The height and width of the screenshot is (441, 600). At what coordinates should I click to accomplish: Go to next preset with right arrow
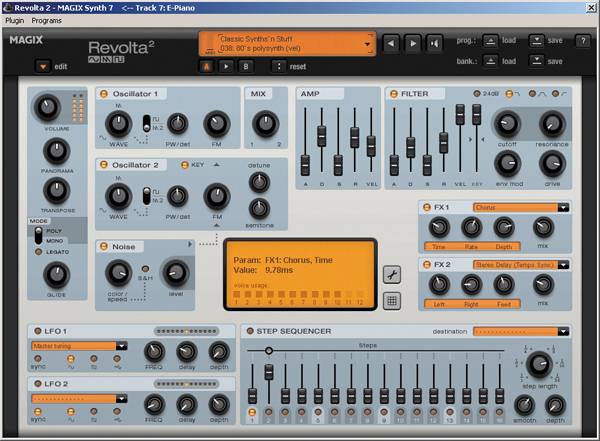click(x=412, y=43)
